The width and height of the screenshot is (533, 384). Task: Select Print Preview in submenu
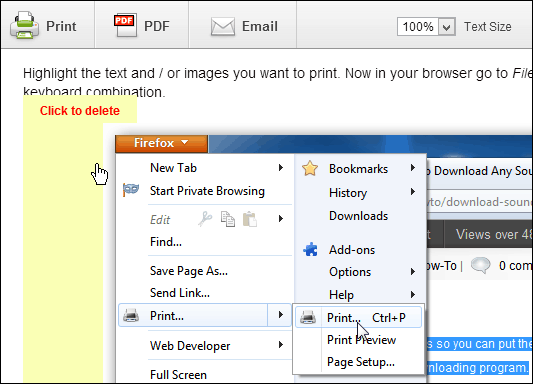(x=361, y=340)
